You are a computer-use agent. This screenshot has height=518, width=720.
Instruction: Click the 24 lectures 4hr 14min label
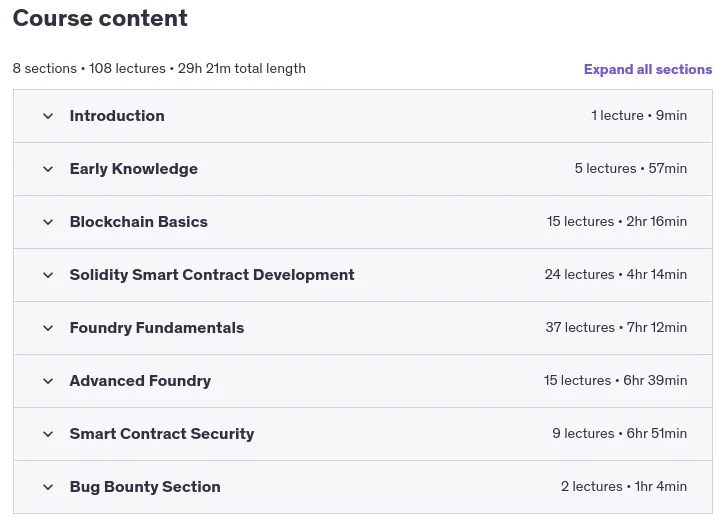click(x=616, y=275)
